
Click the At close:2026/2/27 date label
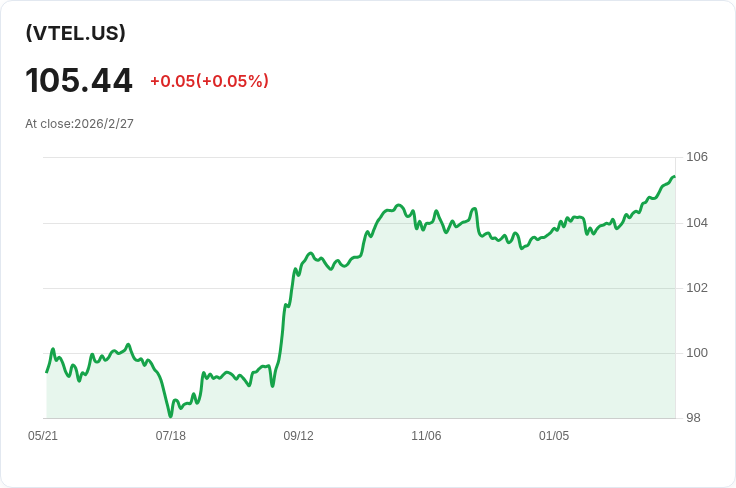(79, 124)
